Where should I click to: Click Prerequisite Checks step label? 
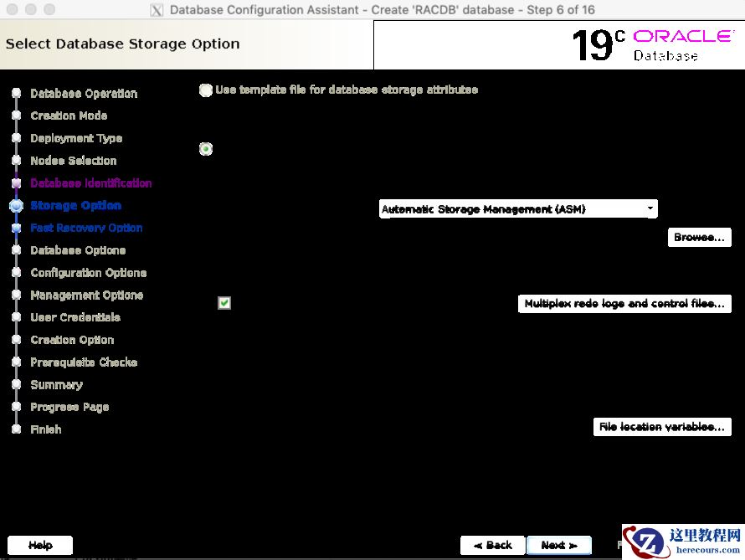pyautogui.click(x=84, y=362)
